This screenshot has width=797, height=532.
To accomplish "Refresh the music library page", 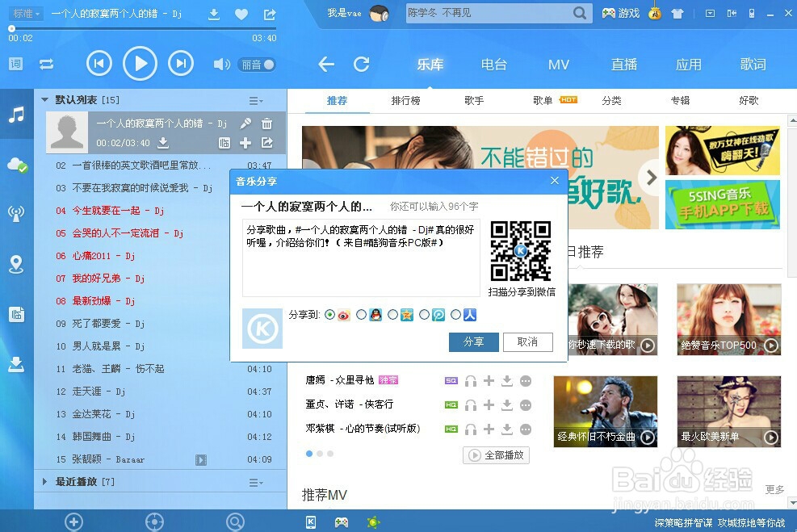I will [x=362, y=64].
